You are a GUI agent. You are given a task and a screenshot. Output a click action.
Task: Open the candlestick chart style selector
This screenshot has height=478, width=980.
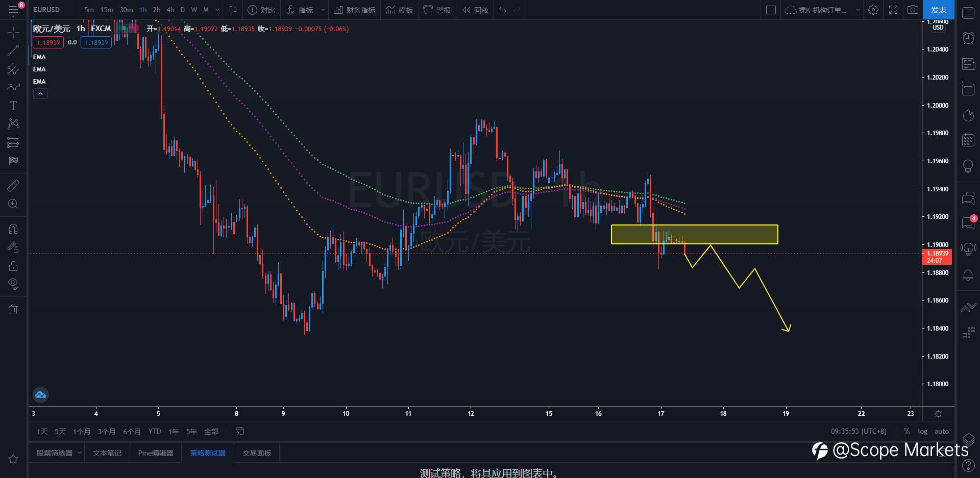[233, 10]
